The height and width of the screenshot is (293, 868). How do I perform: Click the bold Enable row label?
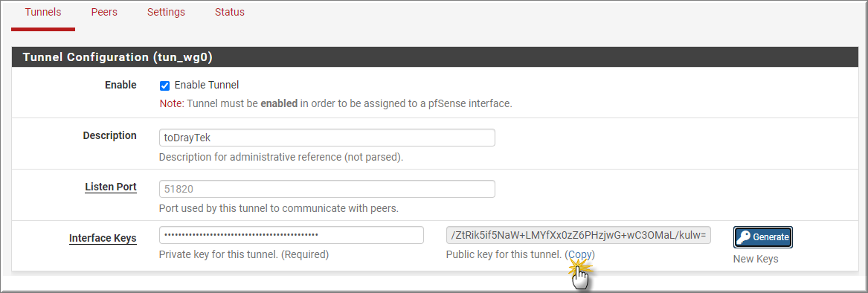[120, 86]
